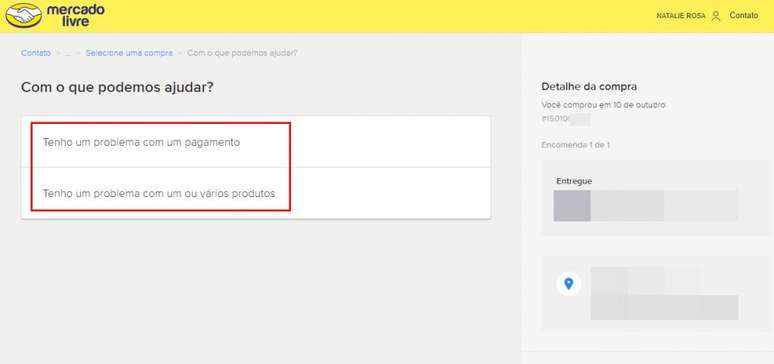Click the blue location pin icon
Viewport: 774px width, 364px height.
569,284
